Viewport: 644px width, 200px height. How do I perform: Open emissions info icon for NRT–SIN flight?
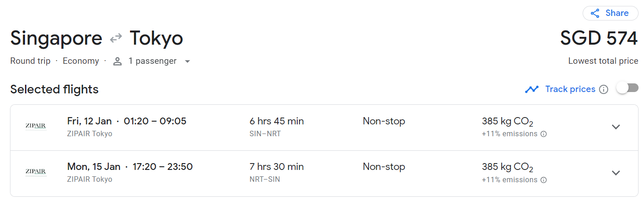tap(544, 180)
